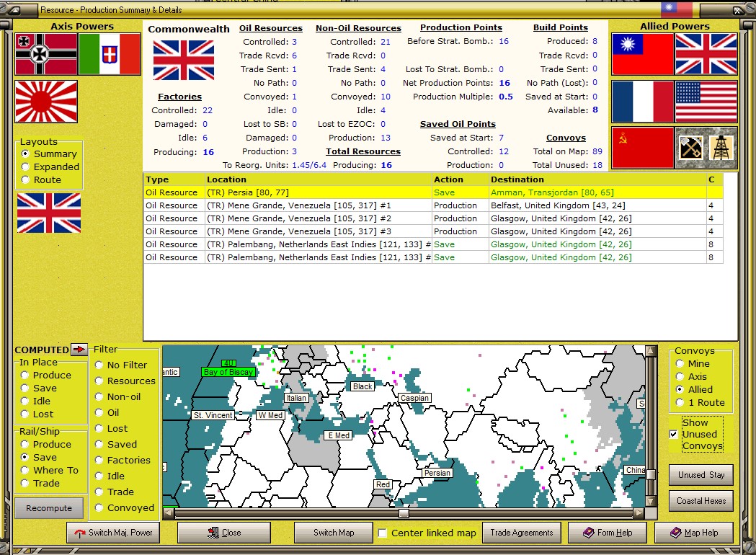Screen dimensions: 756x555
Task: Sort table by Destination column header
Action: [x=597, y=179]
